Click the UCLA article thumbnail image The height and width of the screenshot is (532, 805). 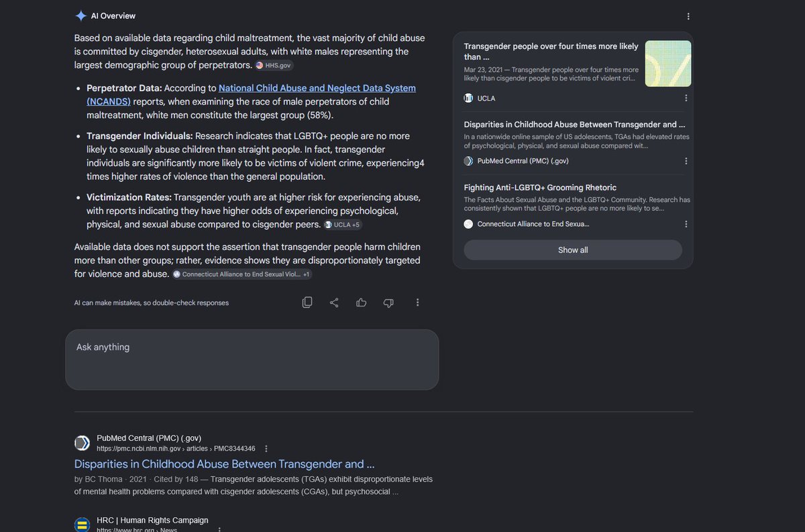coord(668,64)
